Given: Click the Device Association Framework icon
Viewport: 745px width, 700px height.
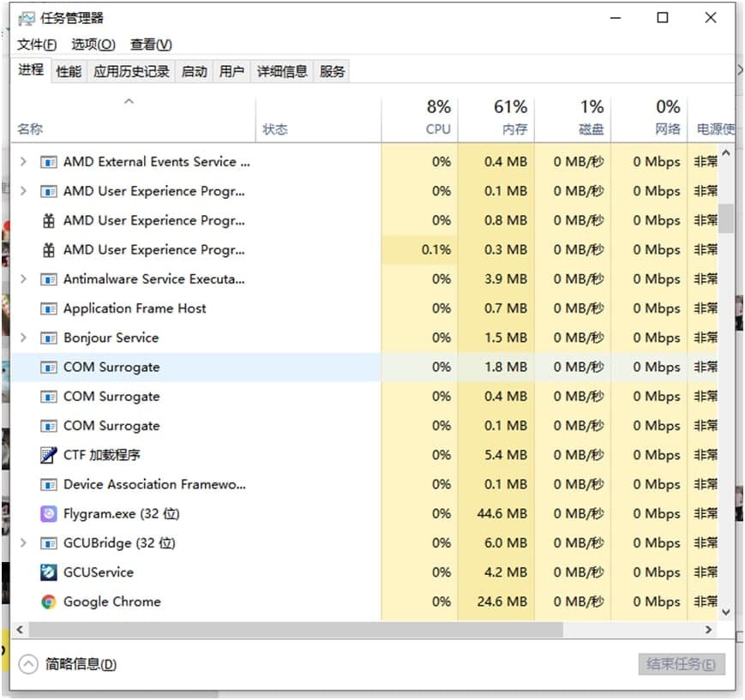Looking at the screenshot, I should point(49,485).
